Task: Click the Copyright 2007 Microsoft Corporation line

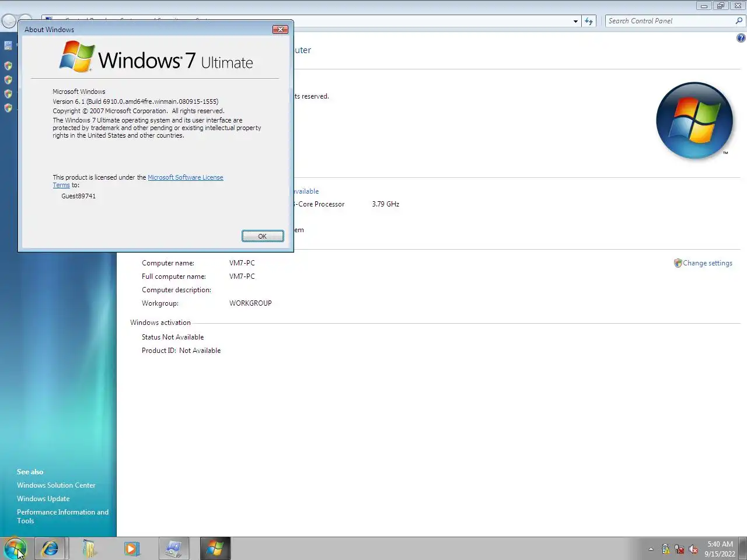Action: tap(138, 111)
